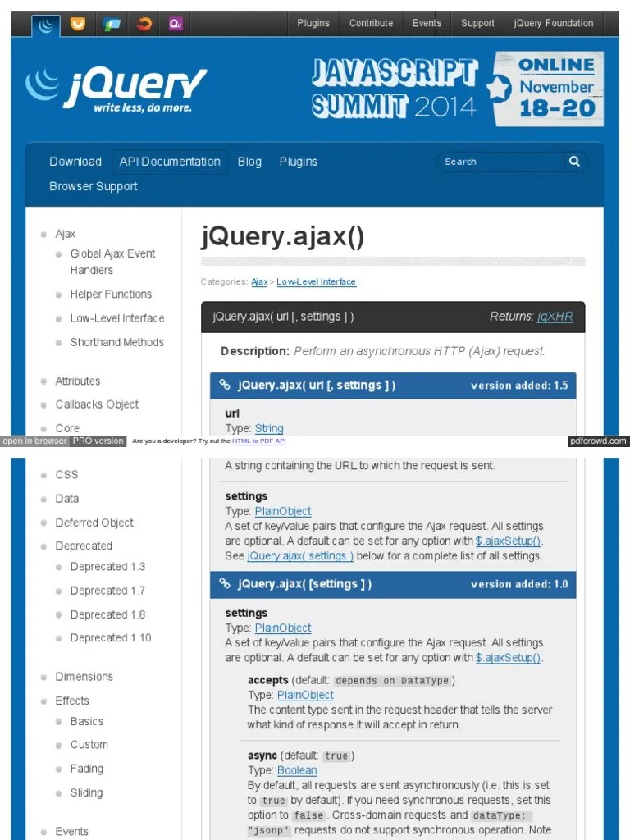Open Events in the top bar

427,23
